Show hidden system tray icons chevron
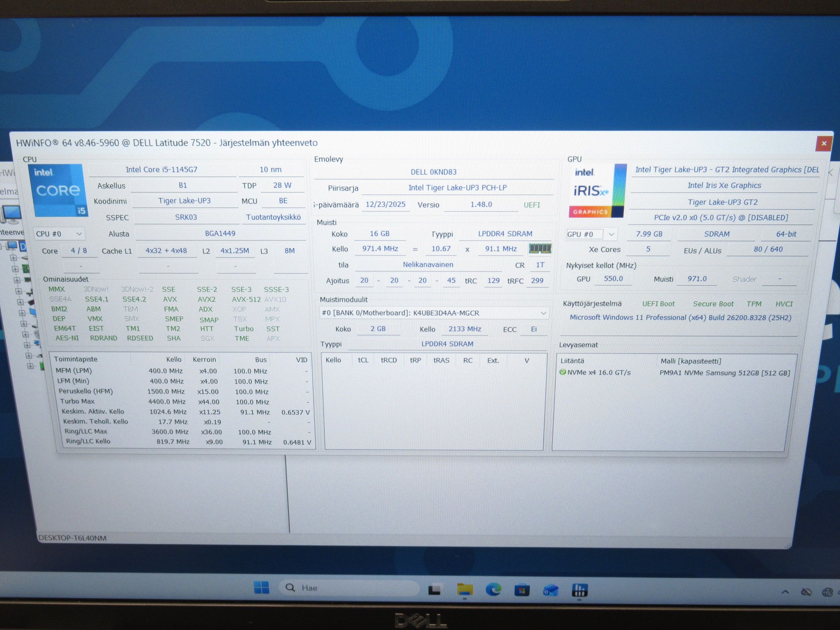Viewport: 840px width, 630px height. tap(785, 592)
